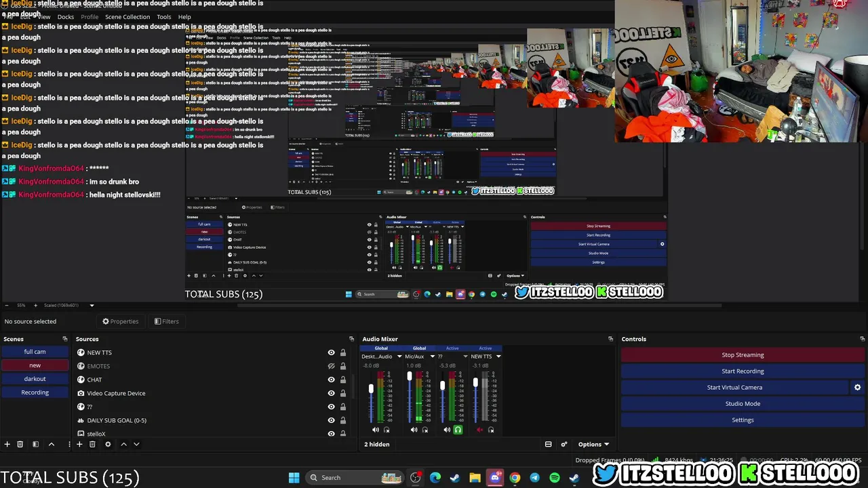The height and width of the screenshot is (488, 868).
Task: Open source Properties button
Action: (121, 321)
